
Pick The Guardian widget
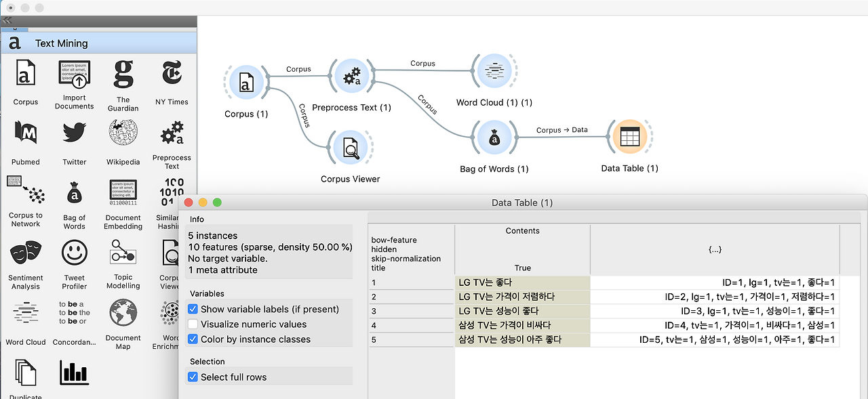point(123,85)
